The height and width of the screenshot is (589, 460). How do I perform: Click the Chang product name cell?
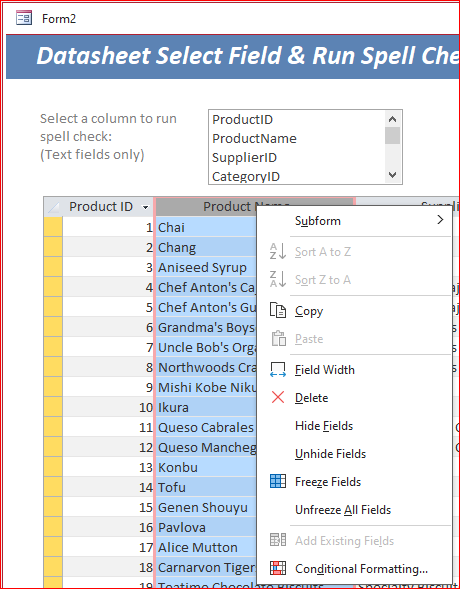click(206, 247)
